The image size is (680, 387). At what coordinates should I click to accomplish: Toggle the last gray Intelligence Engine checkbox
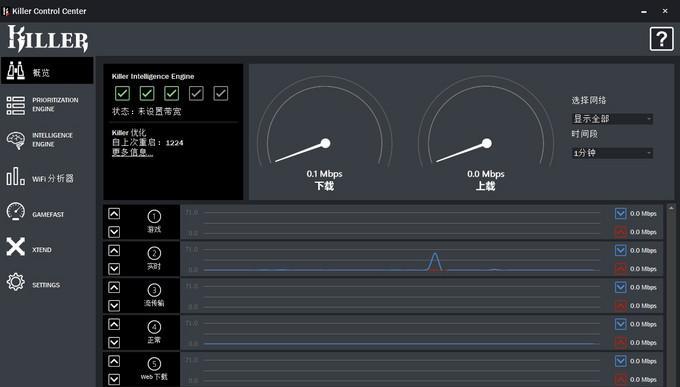221,93
